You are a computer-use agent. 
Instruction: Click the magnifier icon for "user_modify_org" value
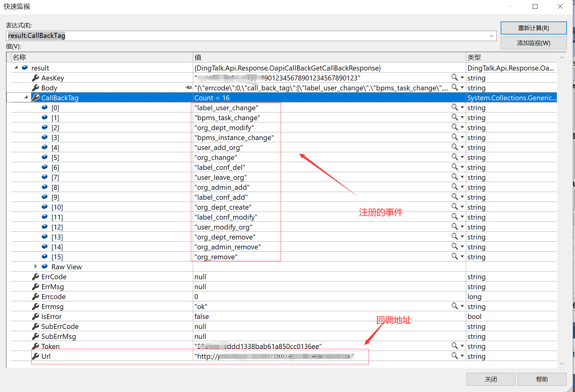click(455, 226)
